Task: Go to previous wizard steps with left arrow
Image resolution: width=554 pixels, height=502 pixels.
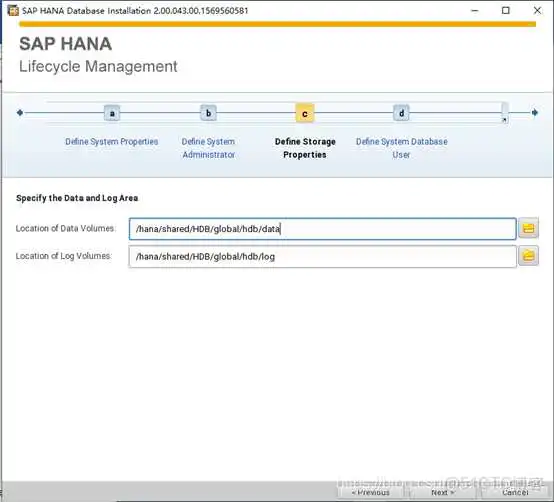Action: [20, 113]
